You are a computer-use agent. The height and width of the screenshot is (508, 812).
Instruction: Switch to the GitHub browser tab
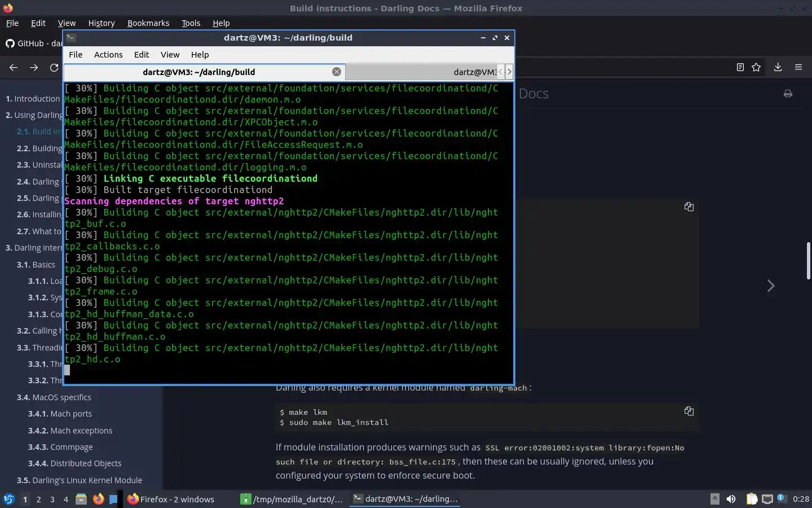click(x=34, y=43)
